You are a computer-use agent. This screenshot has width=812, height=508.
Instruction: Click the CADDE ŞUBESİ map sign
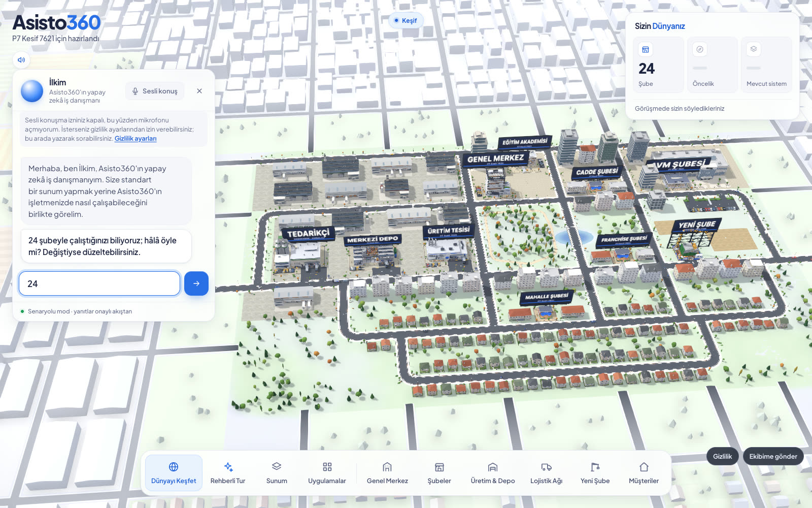click(597, 172)
